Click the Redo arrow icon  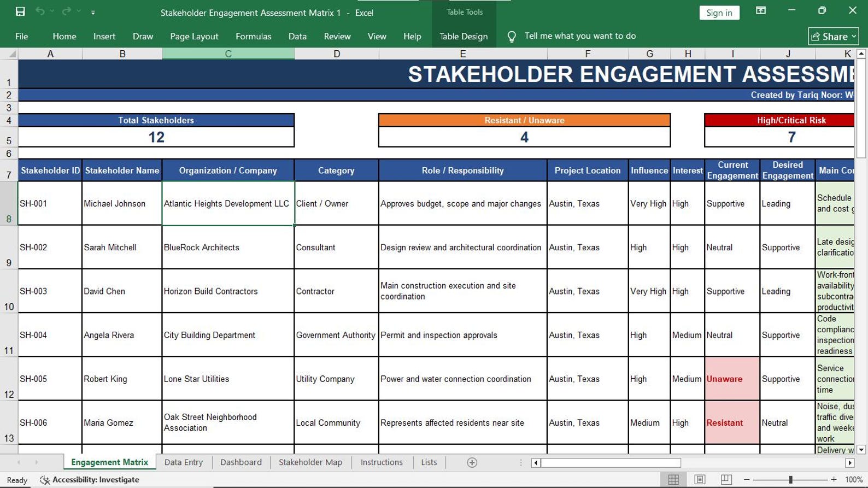click(x=67, y=11)
